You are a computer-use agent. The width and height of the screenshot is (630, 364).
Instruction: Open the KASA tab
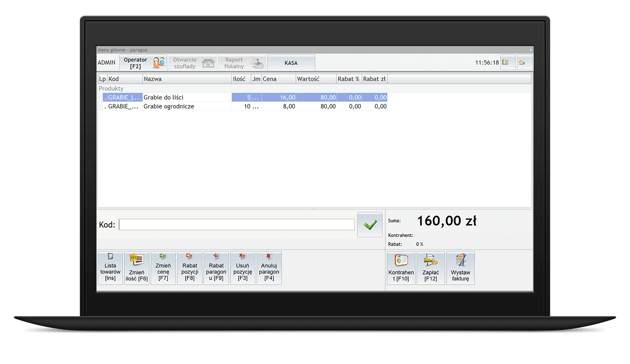[x=291, y=63]
